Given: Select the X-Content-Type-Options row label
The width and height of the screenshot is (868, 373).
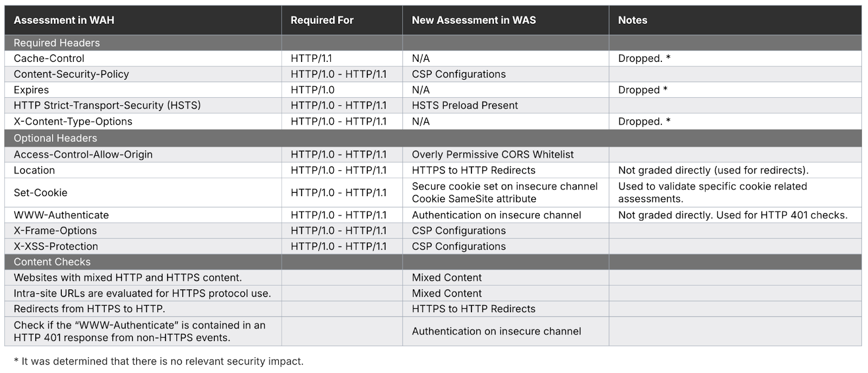Looking at the screenshot, I should pos(73,122).
